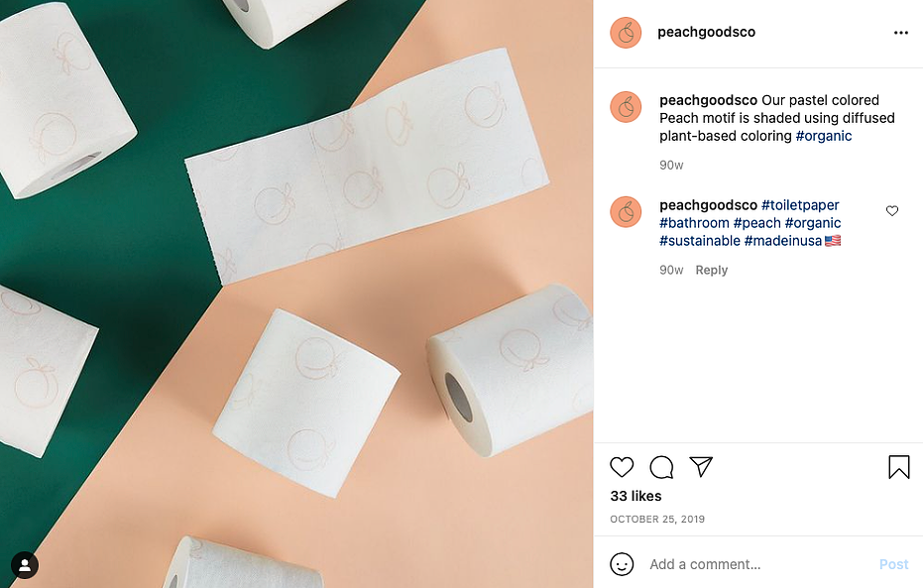The width and height of the screenshot is (923, 588).
Task: Open the emoji picker smiley icon
Action: pos(622,564)
